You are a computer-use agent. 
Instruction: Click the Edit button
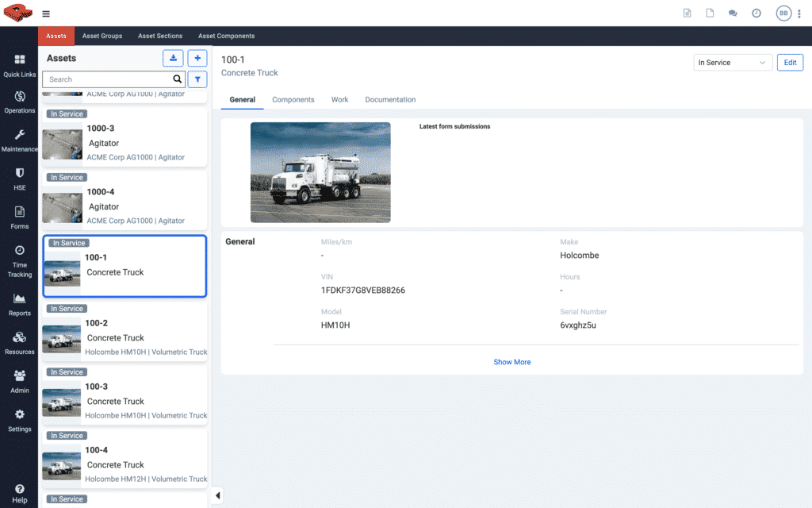[x=790, y=62]
